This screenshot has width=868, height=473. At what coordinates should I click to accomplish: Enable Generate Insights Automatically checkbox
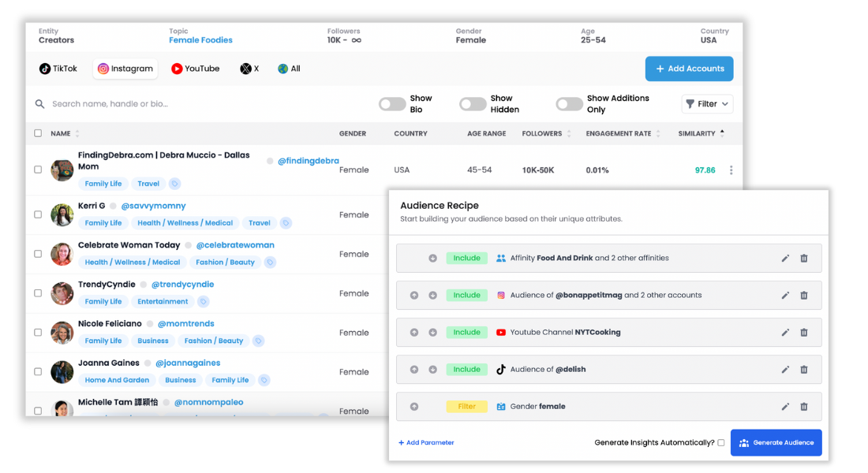point(720,442)
